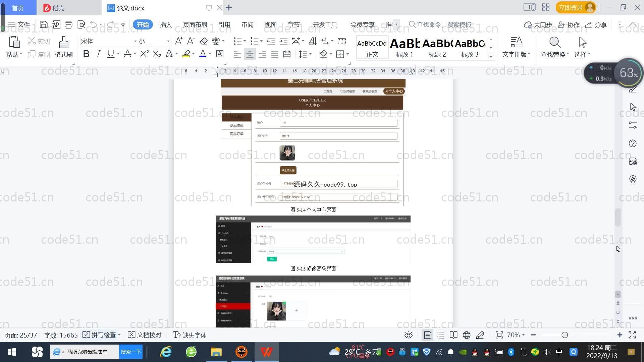This screenshot has height=362, width=644.
Task: Click 分享 share button
Action: pos(596,24)
